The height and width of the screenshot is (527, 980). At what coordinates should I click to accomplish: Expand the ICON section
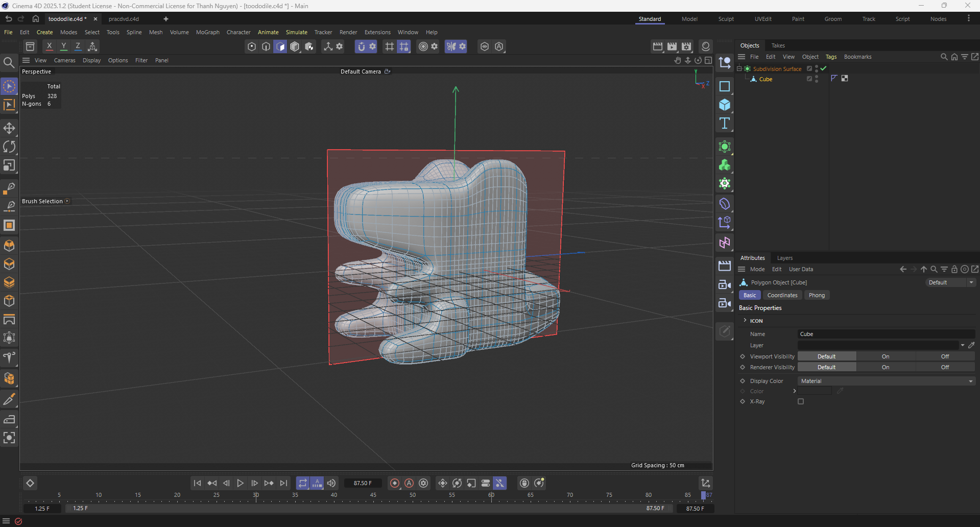(745, 321)
